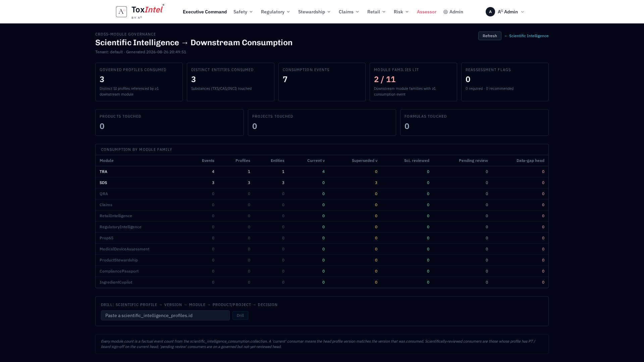Click the Module column header
The image size is (644, 362).
107,161
